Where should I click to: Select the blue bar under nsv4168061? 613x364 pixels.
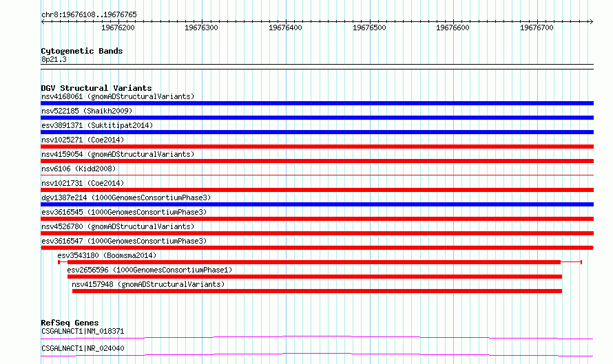point(317,103)
